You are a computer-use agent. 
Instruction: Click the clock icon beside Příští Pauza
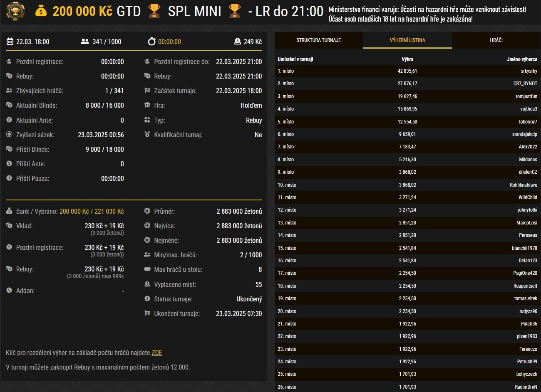(x=9, y=178)
